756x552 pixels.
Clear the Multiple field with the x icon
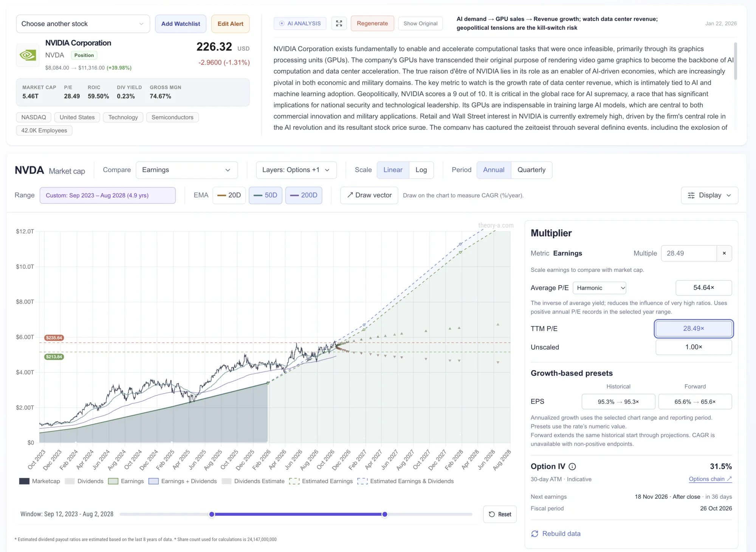click(724, 253)
